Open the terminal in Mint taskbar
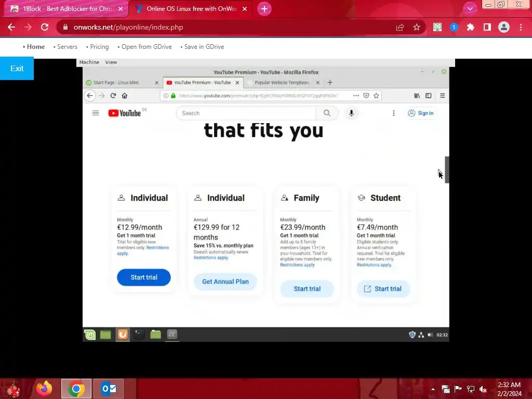The width and height of the screenshot is (532, 399). point(139,335)
